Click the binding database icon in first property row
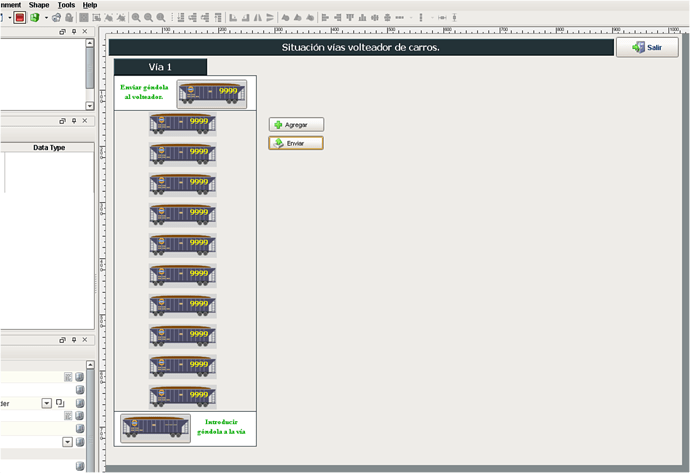This screenshot has width=690, height=473. [79, 377]
